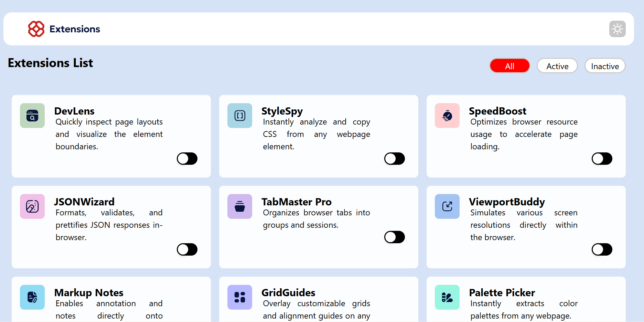
Task: Switch on the ViewportBuddy toggle
Action: pyautogui.click(x=602, y=249)
